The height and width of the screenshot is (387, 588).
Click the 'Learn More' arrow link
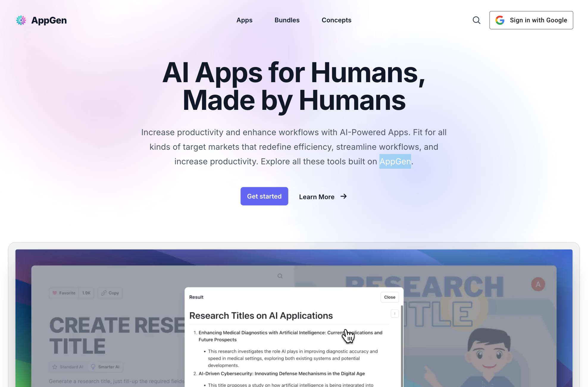click(323, 196)
